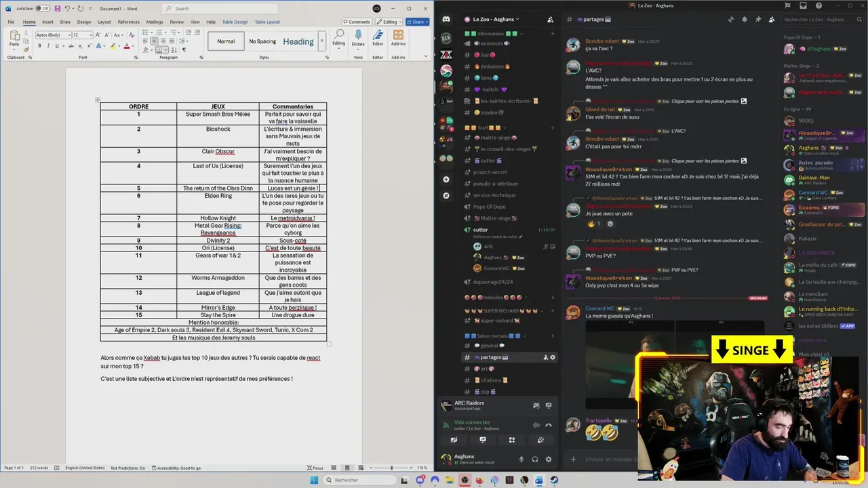Click the Word Search box

click(x=220, y=9)
